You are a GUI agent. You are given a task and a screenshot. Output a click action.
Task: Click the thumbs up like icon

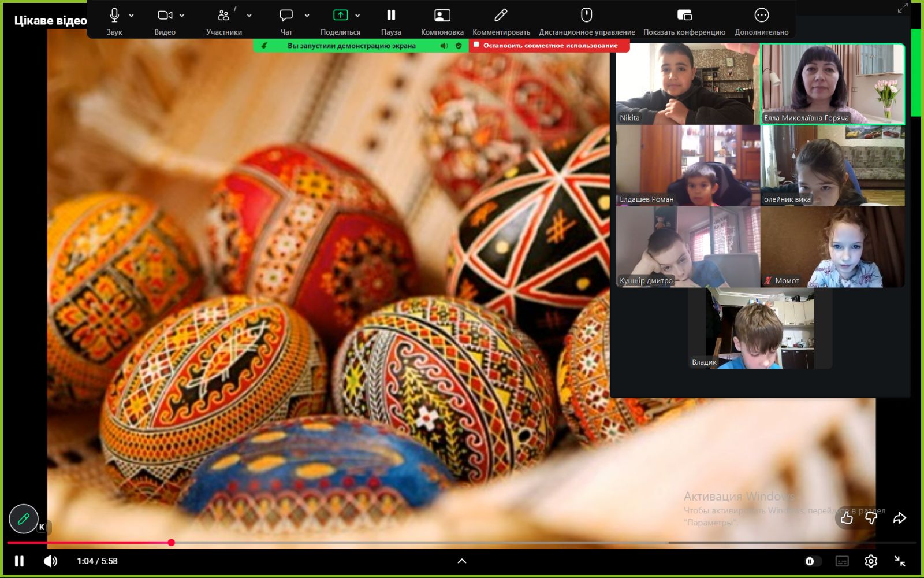pos(847,518)
